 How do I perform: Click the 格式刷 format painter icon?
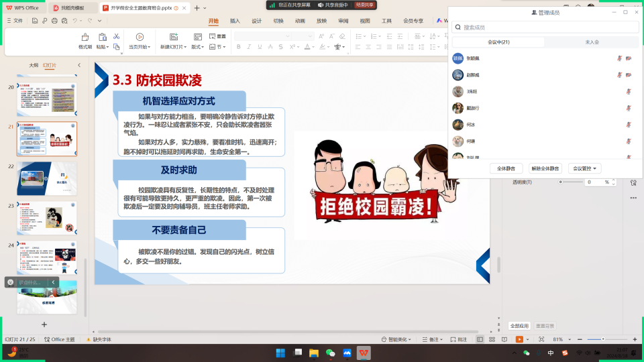[x=85, y=37]
